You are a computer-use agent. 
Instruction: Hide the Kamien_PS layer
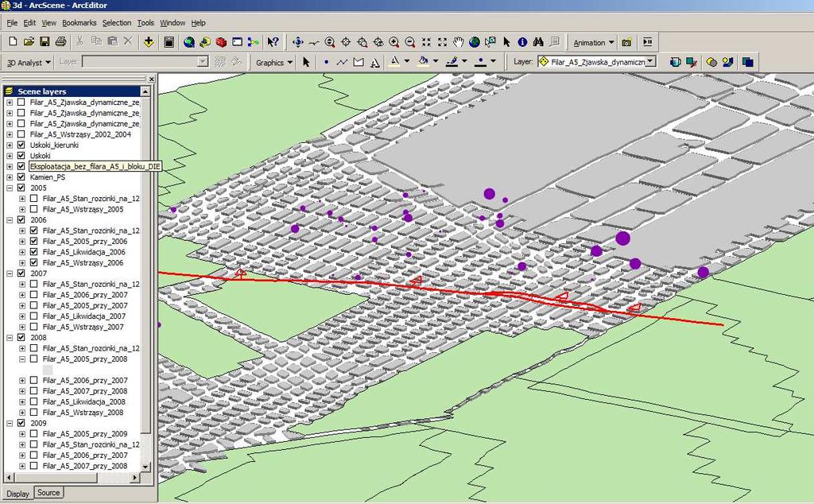click(x=21, y=177)
